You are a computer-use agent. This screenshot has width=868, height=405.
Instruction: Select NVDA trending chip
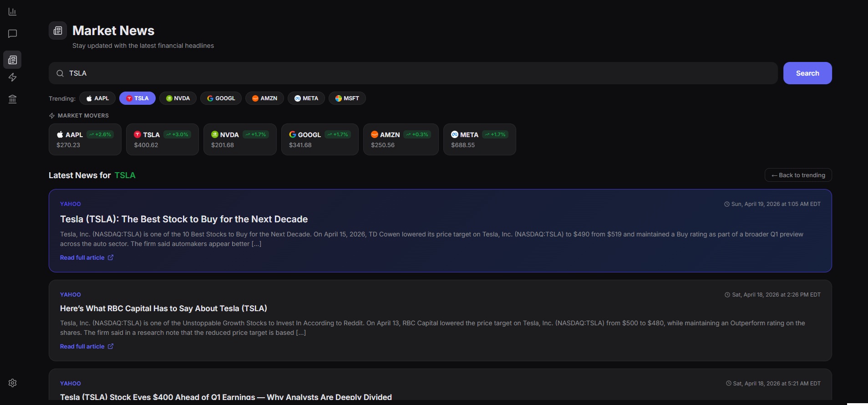point(178,98)
